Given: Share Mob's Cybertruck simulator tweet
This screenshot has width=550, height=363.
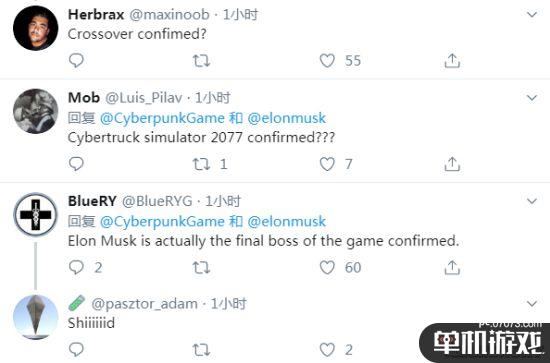Looking at the screenshot, I should tap(452, 164).
